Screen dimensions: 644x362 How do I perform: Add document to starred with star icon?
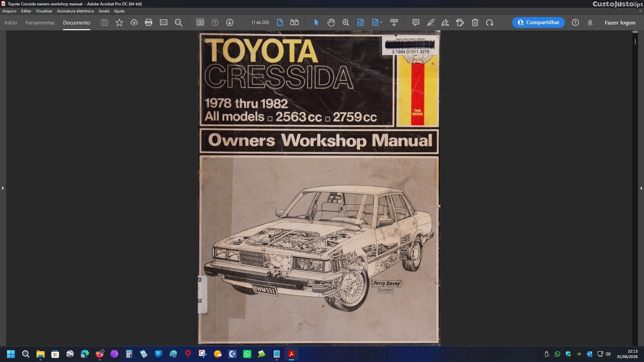click(119, 22)
